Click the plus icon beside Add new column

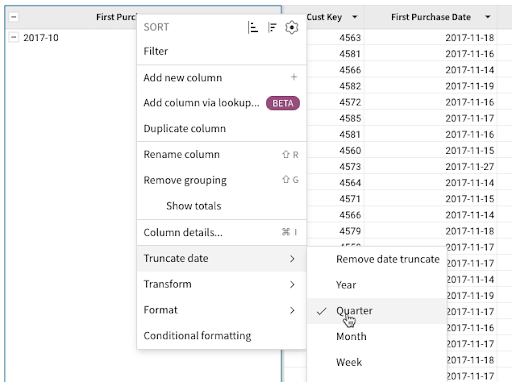pyautogui.click(x=294, y=77)
